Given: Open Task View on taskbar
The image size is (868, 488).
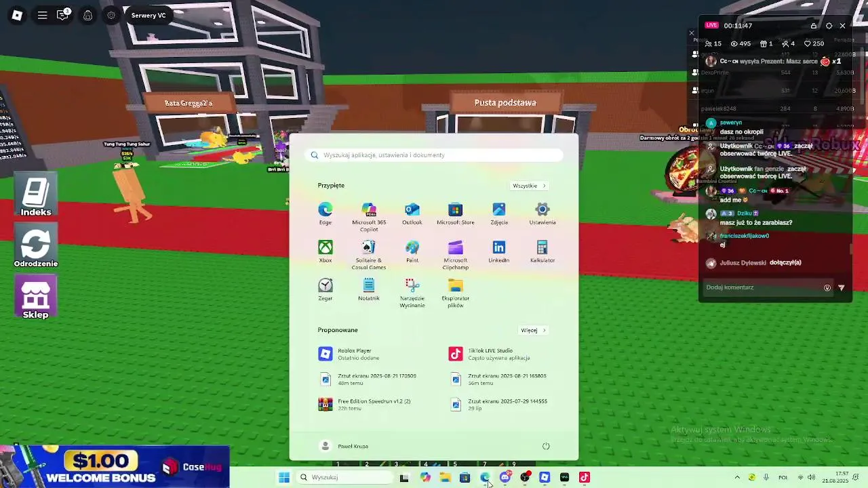Looking at the screenshot, I should (404, 477).
